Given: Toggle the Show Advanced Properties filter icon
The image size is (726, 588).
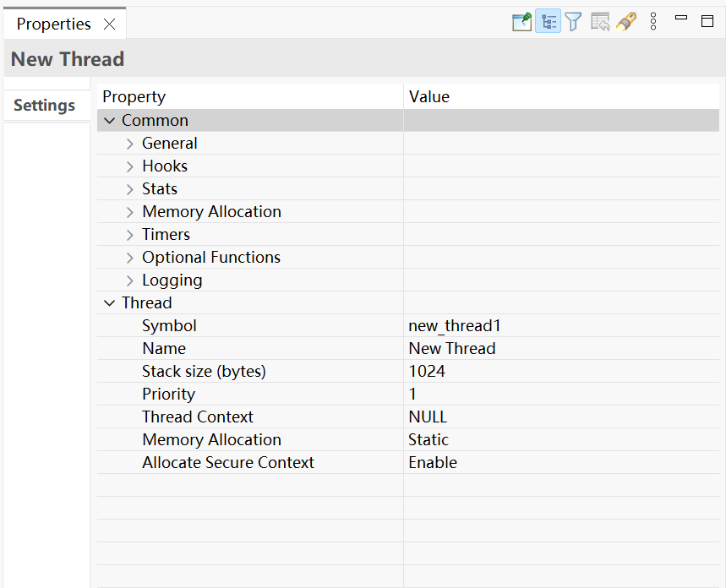Looking at the screenshot, I should point(573,22).
